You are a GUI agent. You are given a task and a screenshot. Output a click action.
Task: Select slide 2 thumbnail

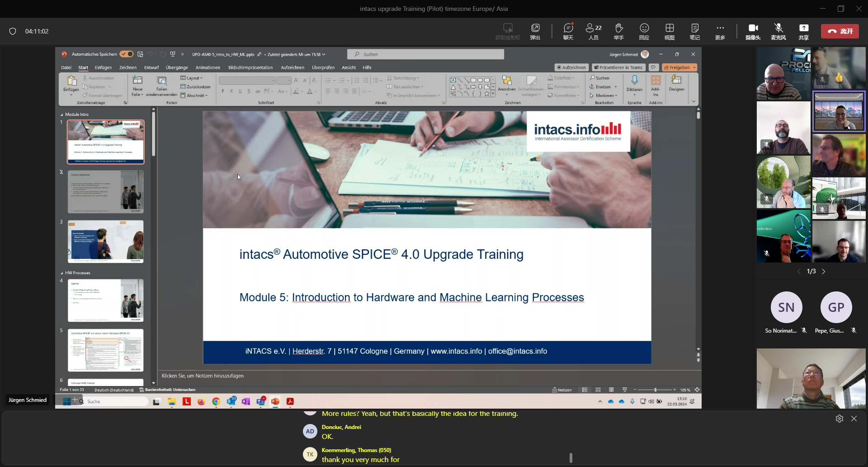pyautogui.click(x=106, y=192)
